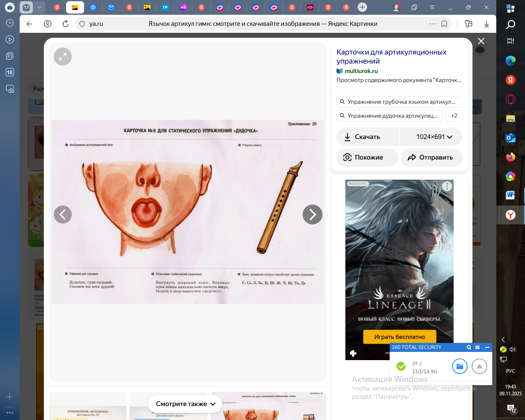Open ad options three-dot menu
Image resolution: width=525 pixels, height=420 pixels.
[x=447, y=186]
